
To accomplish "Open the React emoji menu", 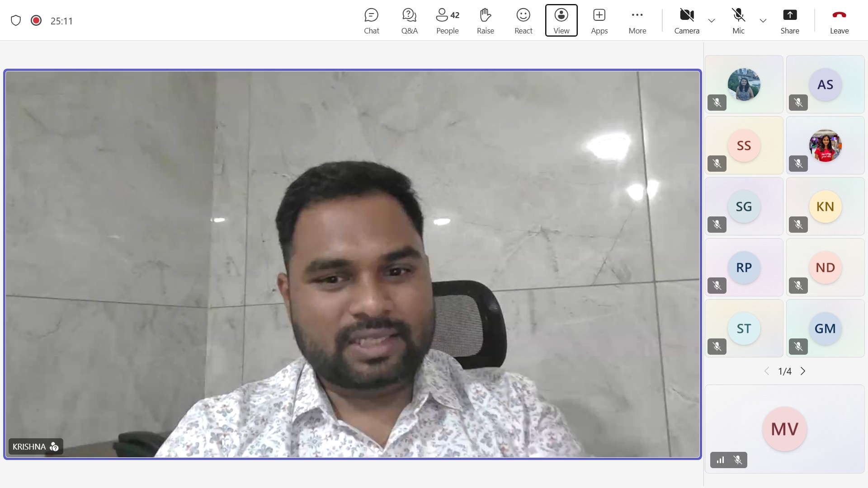I will (523, 21).
